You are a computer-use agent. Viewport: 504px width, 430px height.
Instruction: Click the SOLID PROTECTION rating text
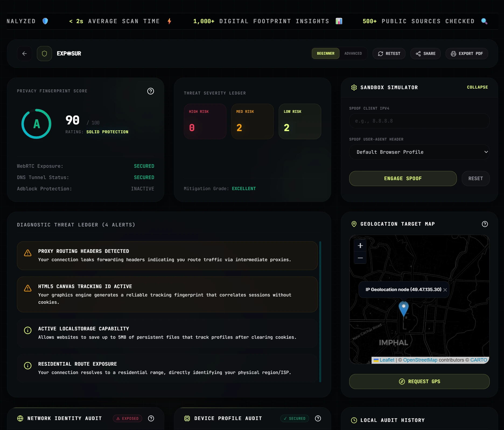(x=107, y=132)
